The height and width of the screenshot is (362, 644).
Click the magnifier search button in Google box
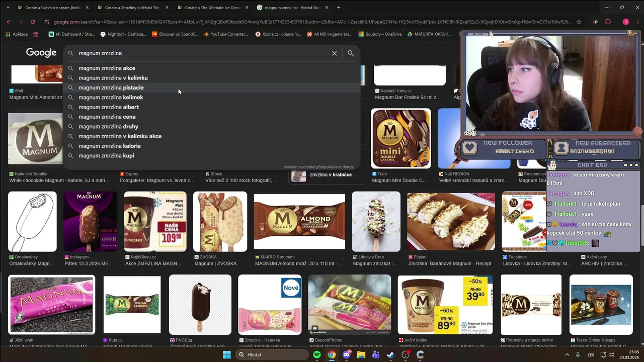pyautogui.click(x=351, y=53)
